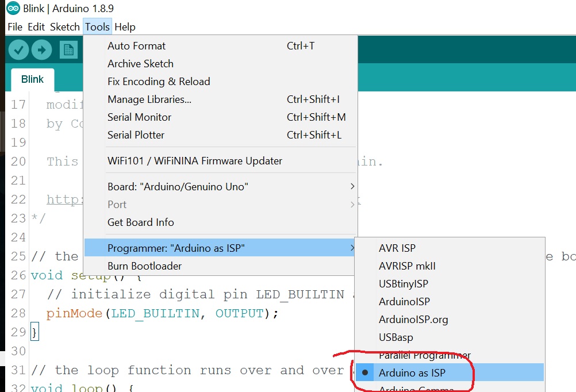576x392 pixels.
Task: Click the Arduino logo in title bar
Action: [13, 9]
